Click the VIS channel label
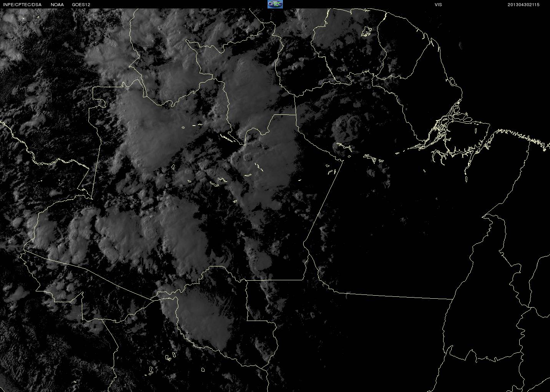 438,5
